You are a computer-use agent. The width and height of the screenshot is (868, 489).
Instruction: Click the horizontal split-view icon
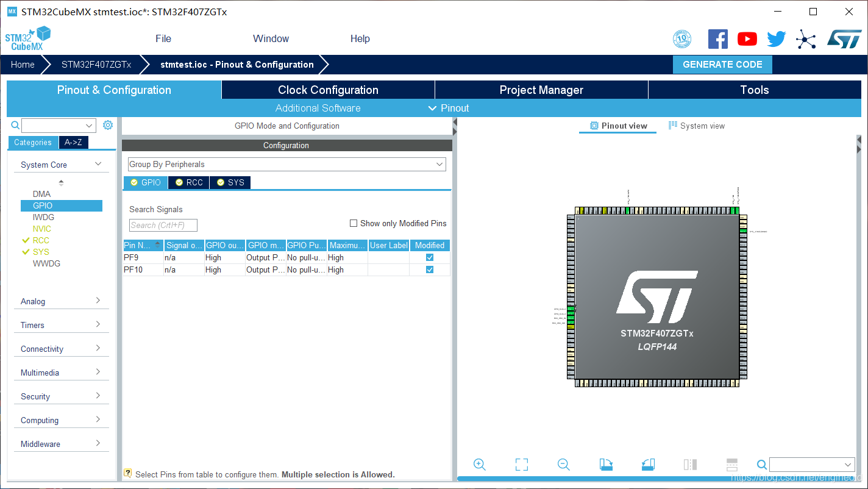[x=732, y=465]
